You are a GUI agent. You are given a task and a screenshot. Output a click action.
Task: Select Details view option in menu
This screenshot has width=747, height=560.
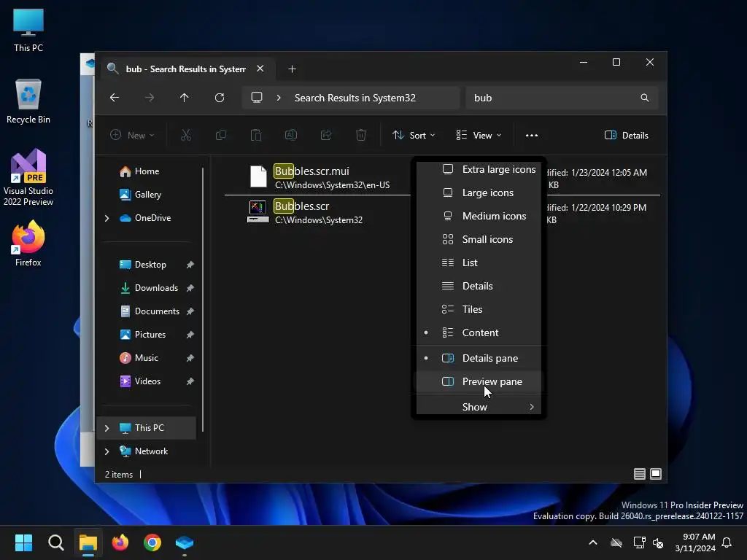(x=479, y=286)
